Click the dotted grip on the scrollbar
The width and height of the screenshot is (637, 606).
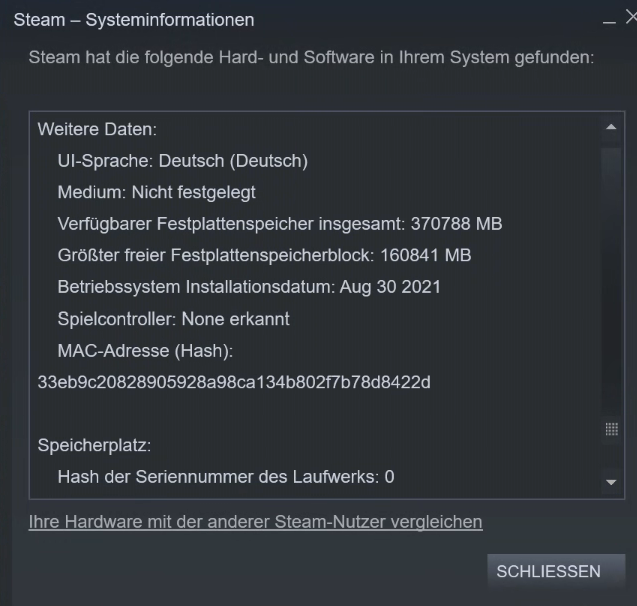611,429
